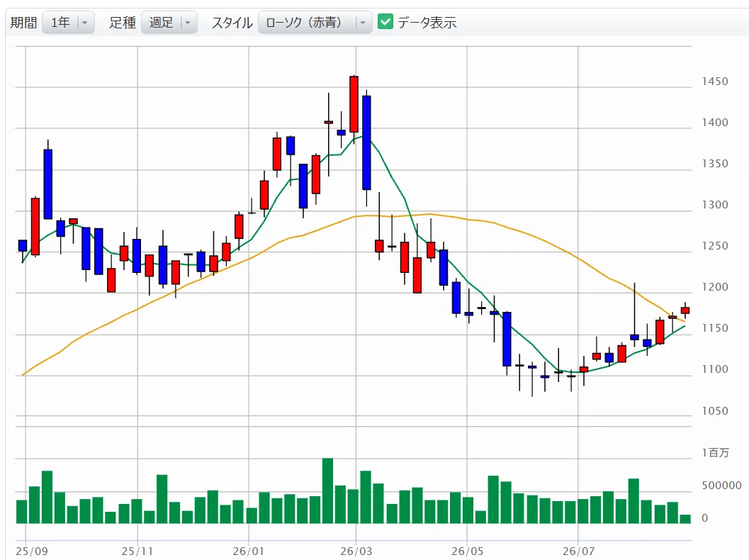Click the 1300 price axis label
This screenshot has height=560, width=749.
point(714,205)
